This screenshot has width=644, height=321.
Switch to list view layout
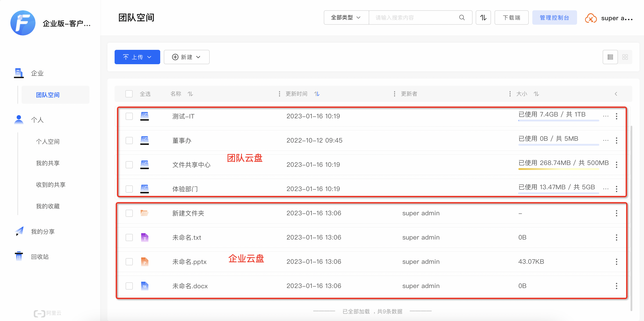coord(610,57)
